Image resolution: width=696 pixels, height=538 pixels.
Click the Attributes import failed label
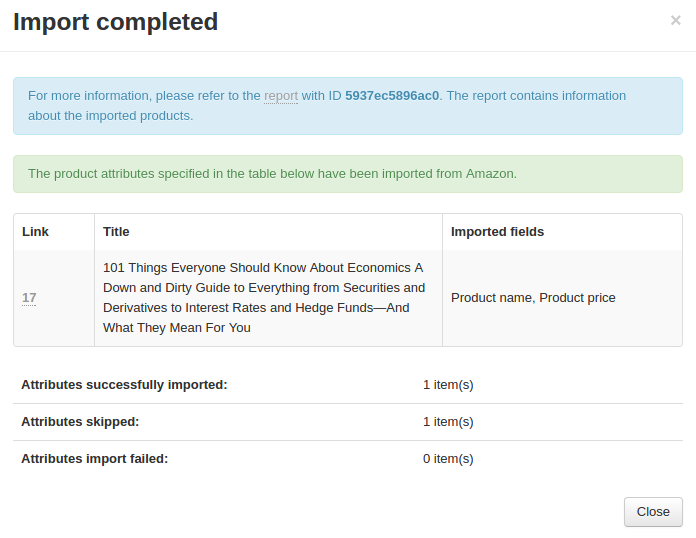95,459
